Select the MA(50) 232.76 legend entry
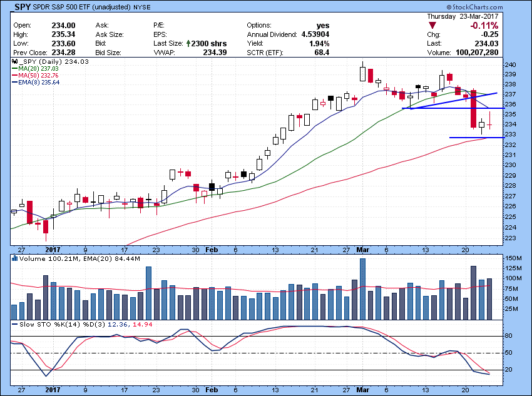 pyautogui.click(x=35, y=76)
